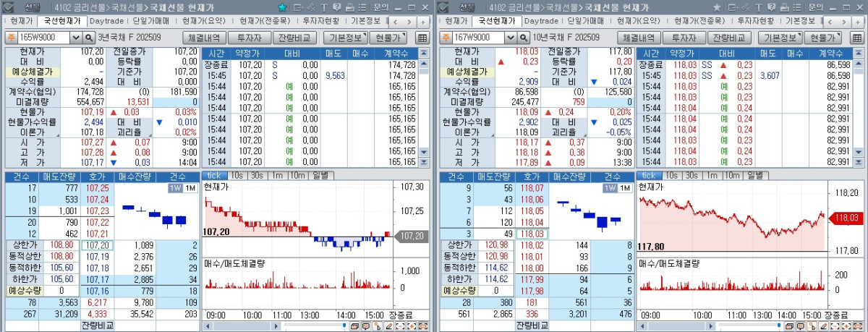Search symbol with magnifier beside 167W9000
This screenshot has width=868, height=332.
[x=524, y=37]
